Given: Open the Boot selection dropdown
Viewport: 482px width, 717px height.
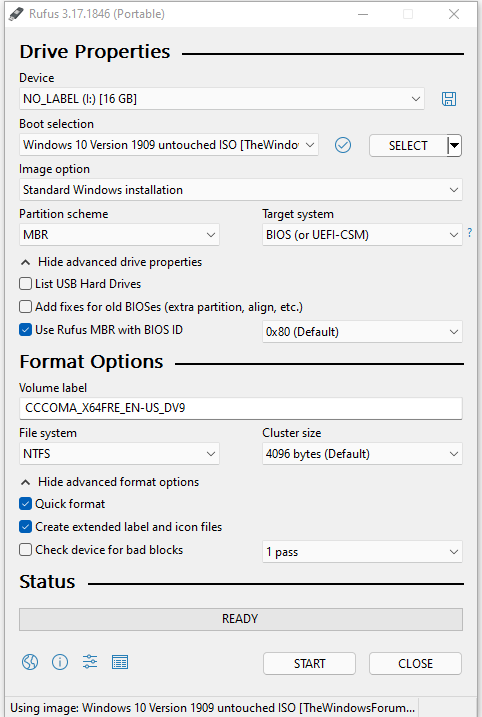Looking at the screenshot, I should pyautogui.click(x=169, y=145).
